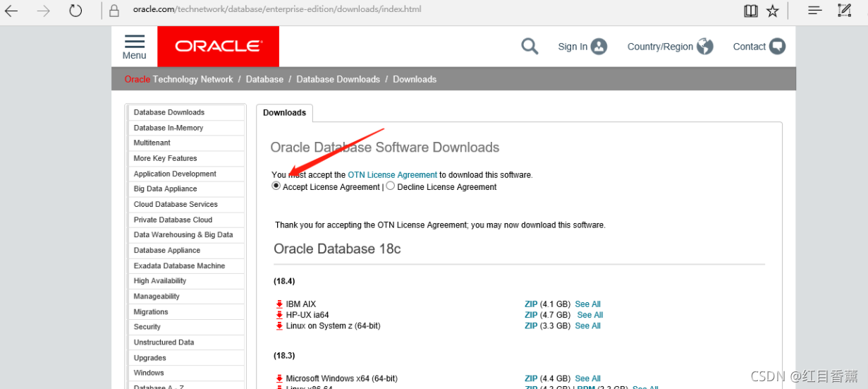Download IBM AIX ZIP (4.1 GB)

click(531, 304)
